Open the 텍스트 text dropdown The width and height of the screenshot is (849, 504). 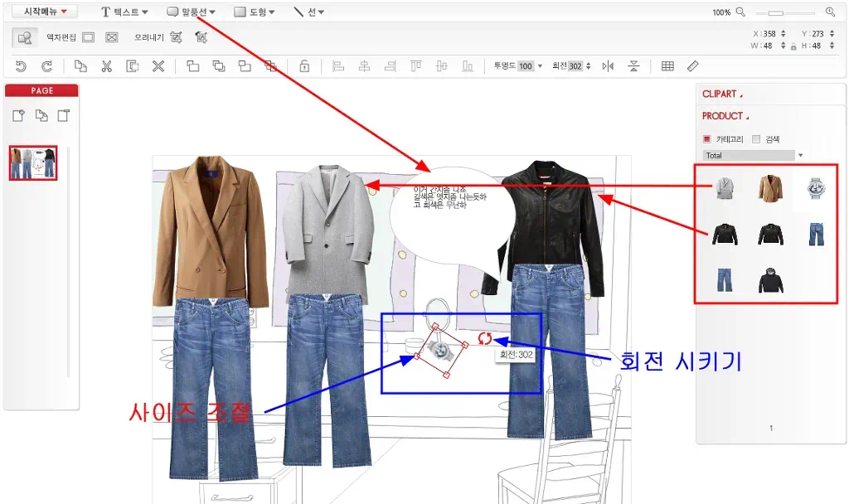click(124, 12)
